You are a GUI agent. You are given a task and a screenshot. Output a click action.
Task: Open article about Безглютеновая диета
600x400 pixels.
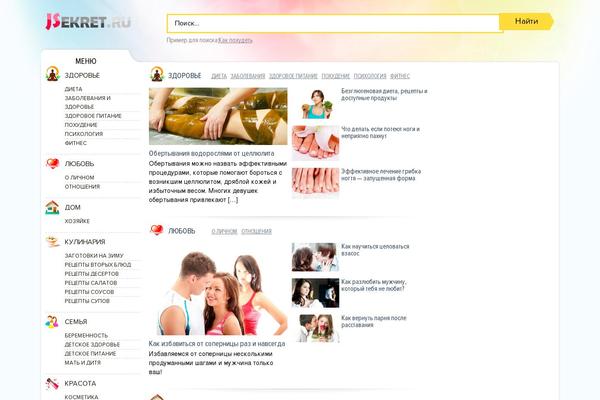(384, 95)
